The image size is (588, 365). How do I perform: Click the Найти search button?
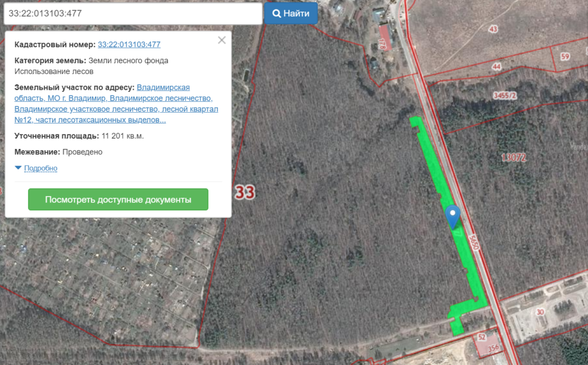tap(291, 13)
